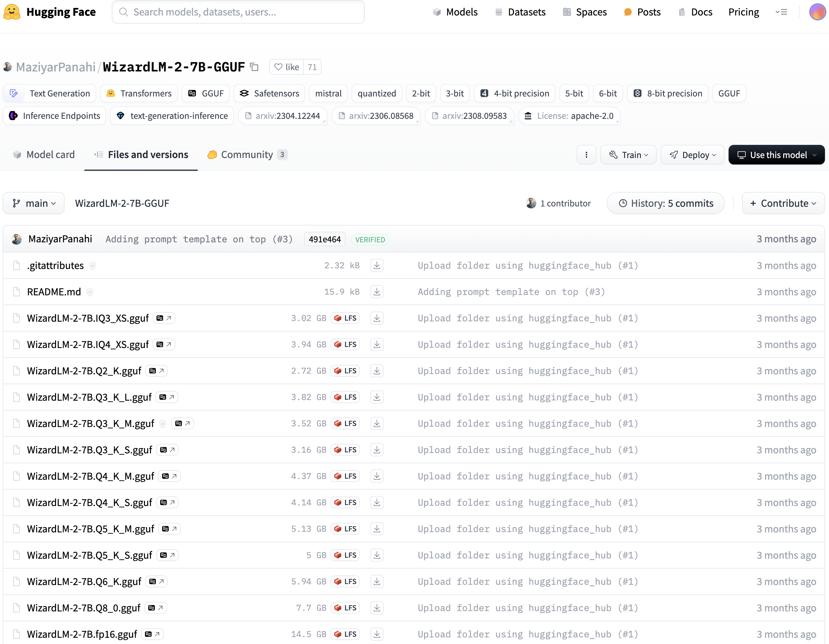Select Files and versions tab
The height and width of the screenshot is (644, 829).
pyautogui.click(x=141, y=155)
